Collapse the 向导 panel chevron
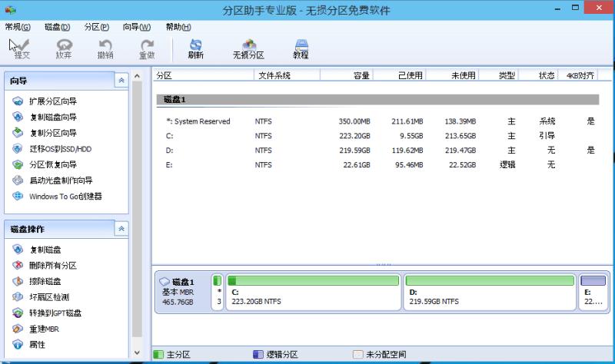 pyautogui.click(x=121, y=81)
